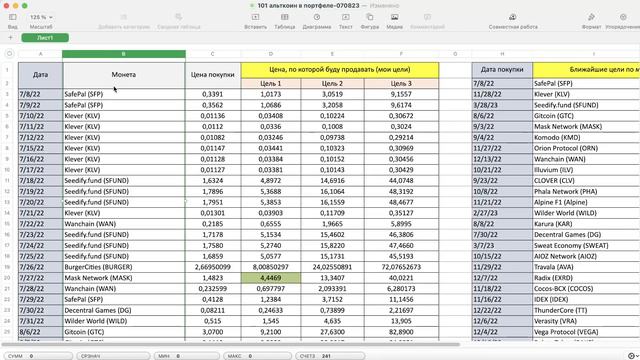Click the Цель 3 header cell
640x360 pixels.
[401, 83]
